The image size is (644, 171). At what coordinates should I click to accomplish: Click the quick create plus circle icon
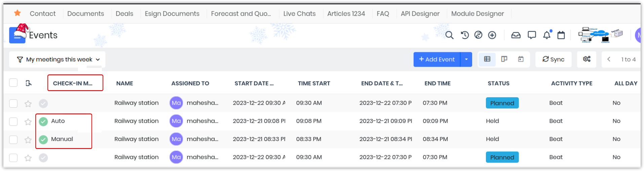[x=492, y=35]
